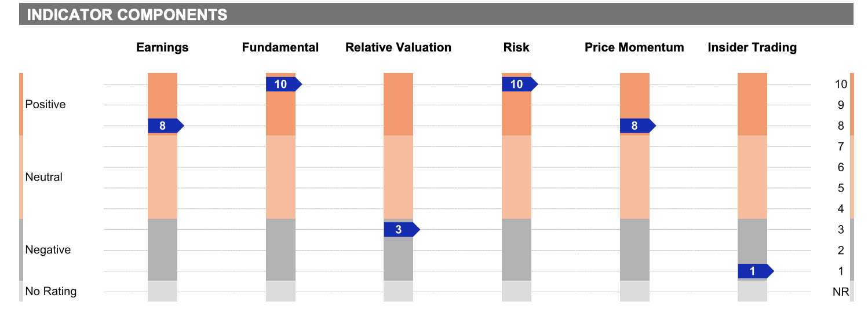Click the Negative rating label
The height and width of the screenshot is (309, 868).
(x=48, y=250)
